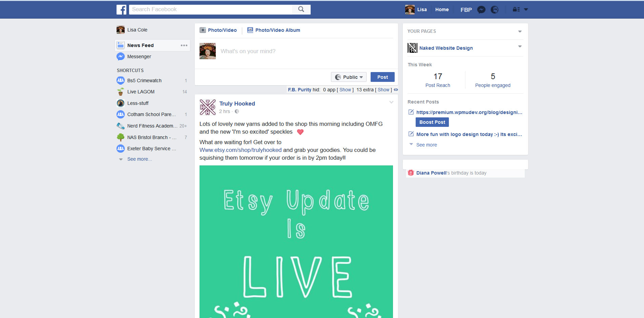Screen dimensions: 644x318
Task: Open the Truly Hooked page name link
Action: click(237, 104)
